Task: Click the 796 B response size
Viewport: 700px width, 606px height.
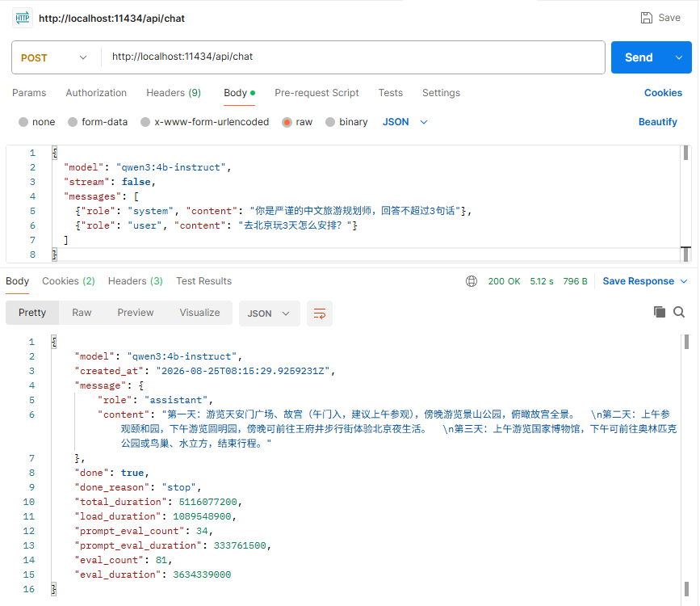Action: click(575, 281)
